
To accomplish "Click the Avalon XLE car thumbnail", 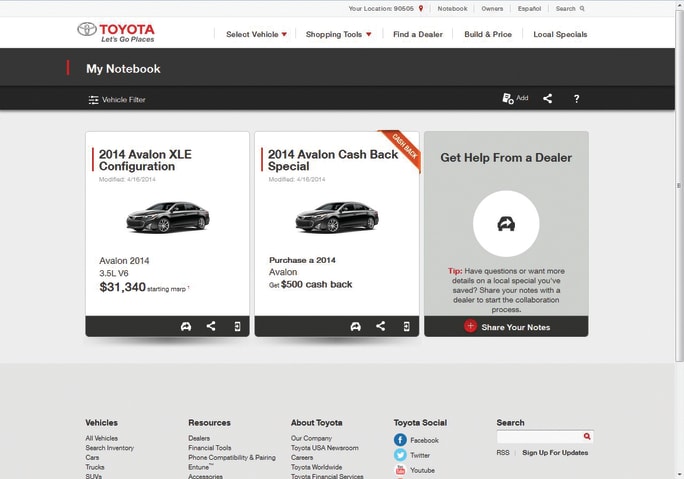I will coord(167,216).
